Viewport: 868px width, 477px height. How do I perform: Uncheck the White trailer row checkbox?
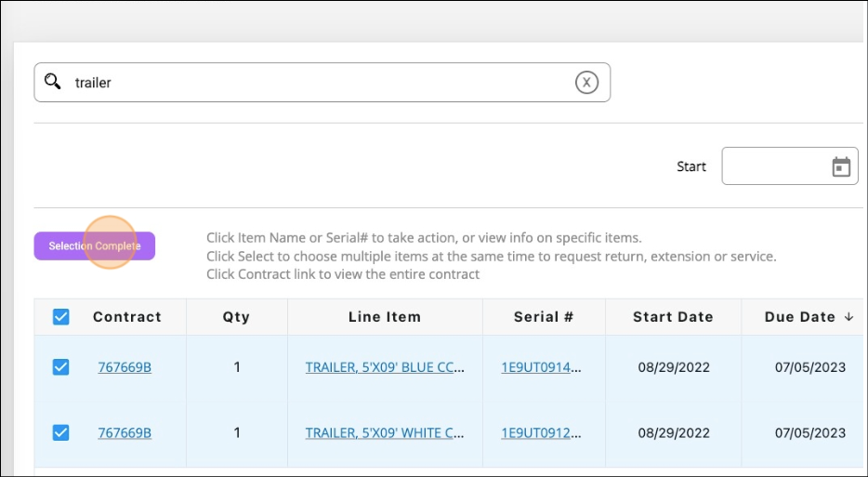61,432
